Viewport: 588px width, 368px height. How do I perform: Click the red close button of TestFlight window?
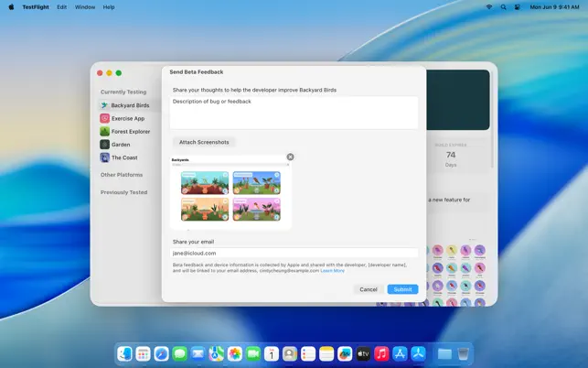click(x=100, y=73)
